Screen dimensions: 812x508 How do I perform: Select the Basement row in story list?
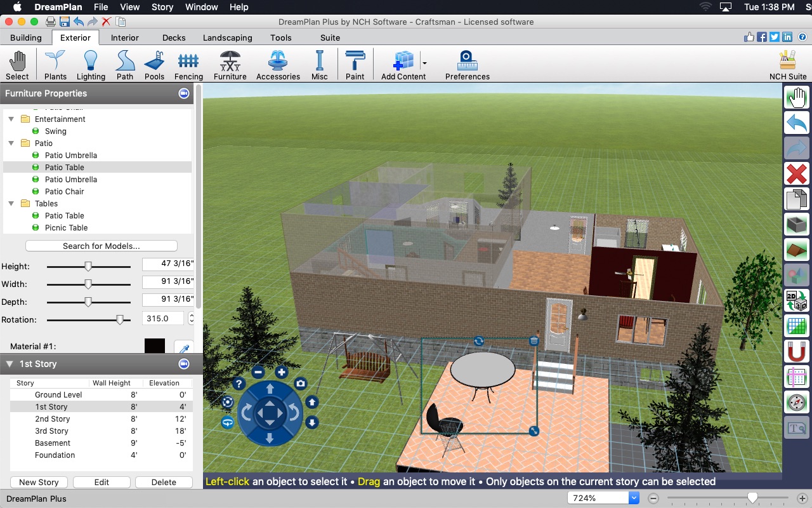coord(53,443)
